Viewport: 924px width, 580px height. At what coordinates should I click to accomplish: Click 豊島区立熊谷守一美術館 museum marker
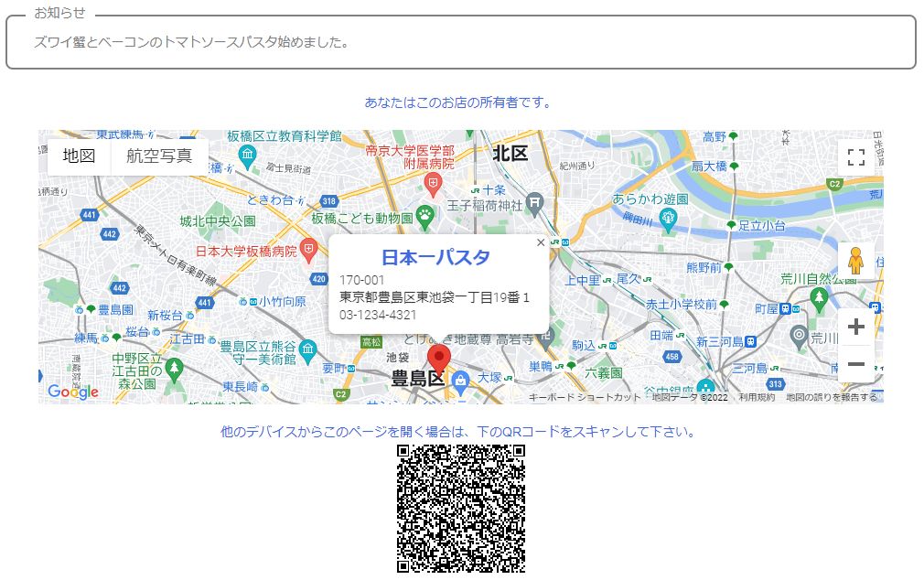click(x=307, y=352)
